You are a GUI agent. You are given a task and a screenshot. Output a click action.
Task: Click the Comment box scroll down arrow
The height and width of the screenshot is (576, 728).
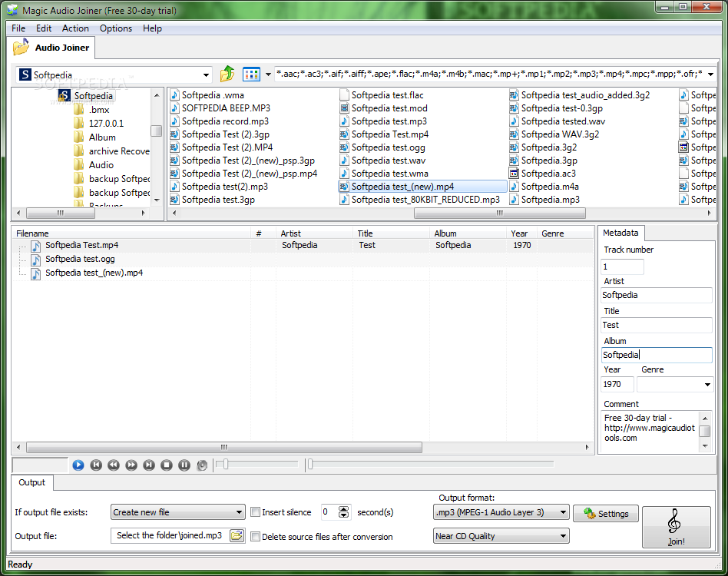705,446
